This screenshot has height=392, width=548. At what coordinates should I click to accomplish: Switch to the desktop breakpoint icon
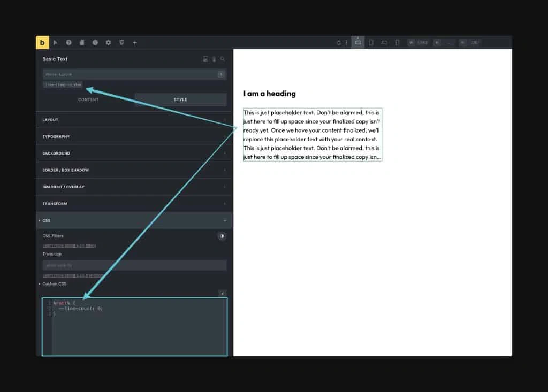coord(358,43)
